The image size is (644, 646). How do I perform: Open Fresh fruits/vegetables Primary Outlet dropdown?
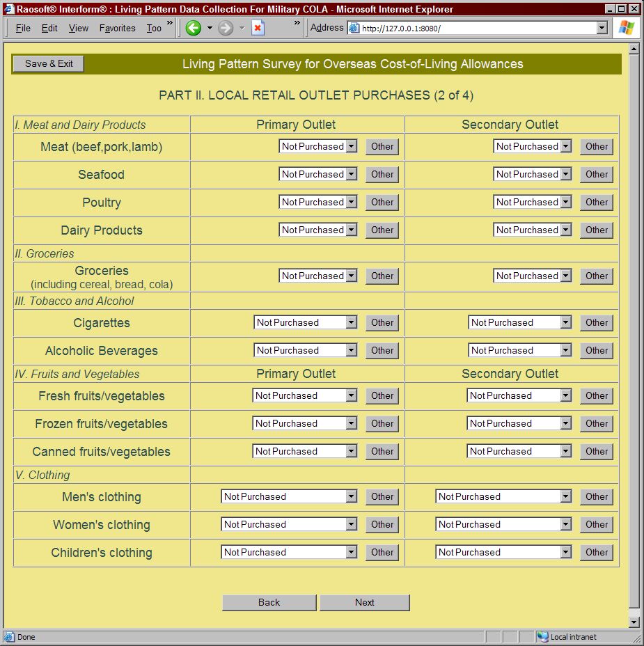[304, 395]
